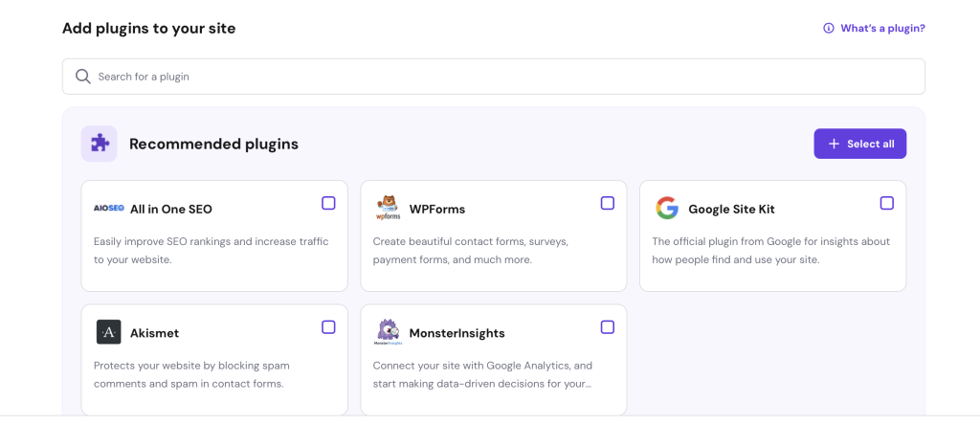Click the info circle icon beside What's a plugin

click(x=829, y=29)
